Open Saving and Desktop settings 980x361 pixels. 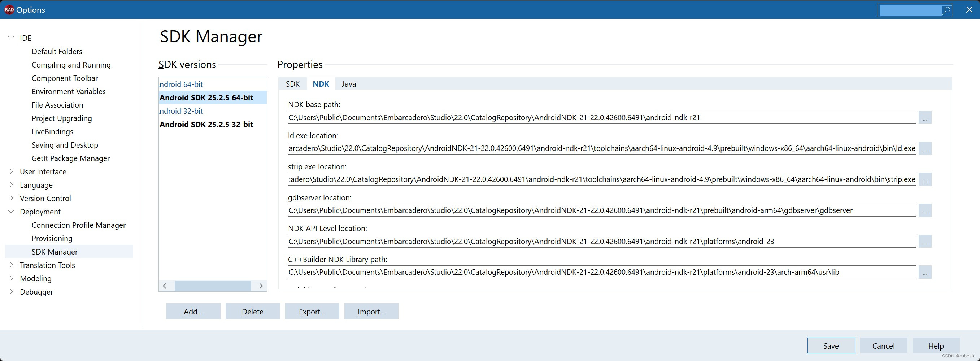pyautogui.click(x=65, y=145)
